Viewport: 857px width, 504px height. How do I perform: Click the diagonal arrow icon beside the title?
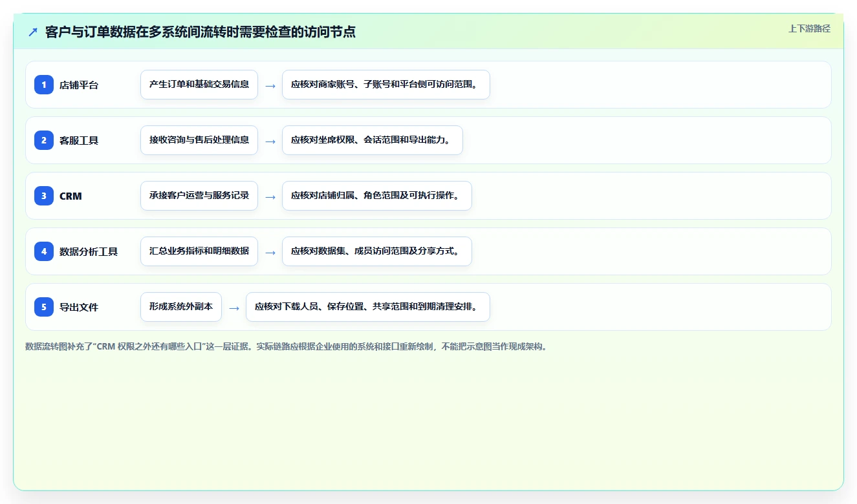(x=33, y=32)
